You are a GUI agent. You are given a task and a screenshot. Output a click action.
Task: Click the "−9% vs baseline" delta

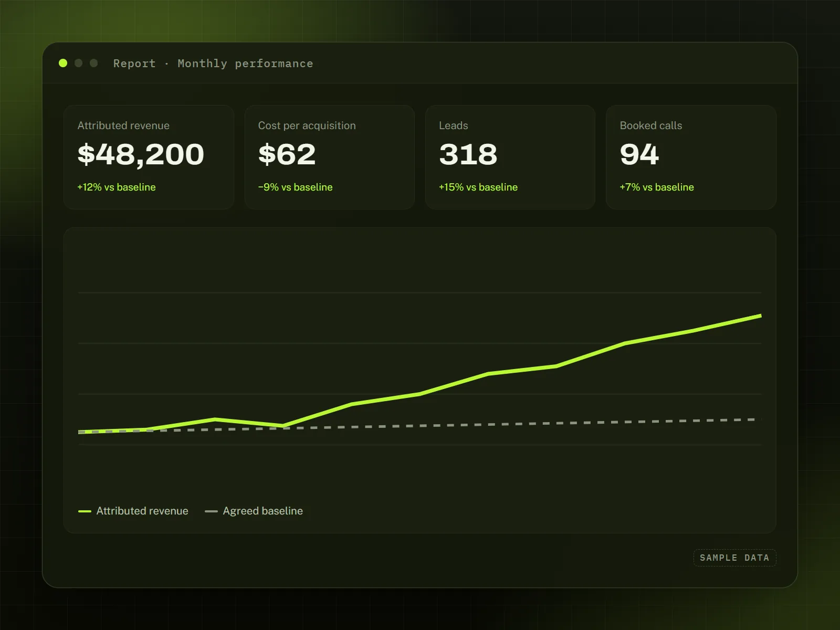tap(296, 187)
